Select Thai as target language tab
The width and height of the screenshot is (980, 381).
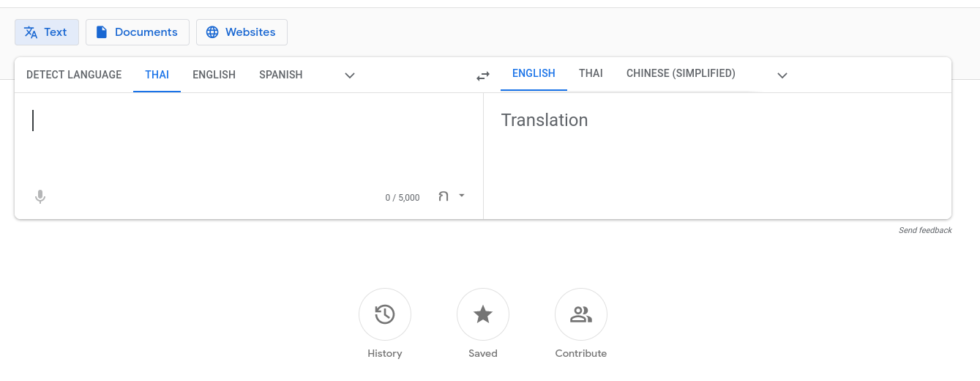[x=591, y=73]
